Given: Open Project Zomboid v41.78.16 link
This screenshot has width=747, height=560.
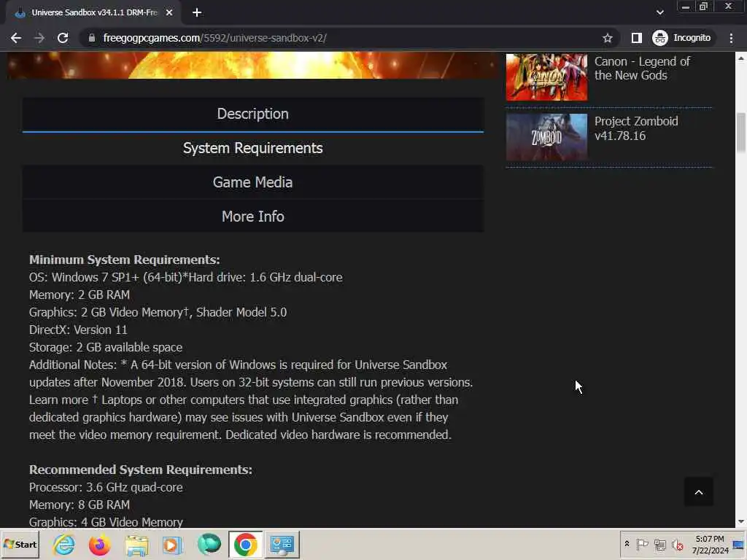Looking at the screenshot, I should (x=636, y=128).
